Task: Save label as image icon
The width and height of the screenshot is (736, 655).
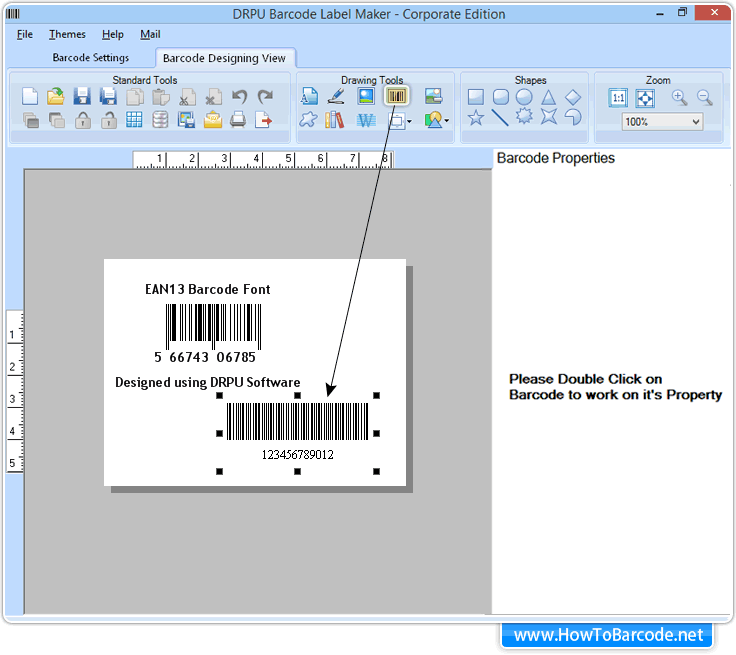Action: pyautogui.click(x=186, y=120)
